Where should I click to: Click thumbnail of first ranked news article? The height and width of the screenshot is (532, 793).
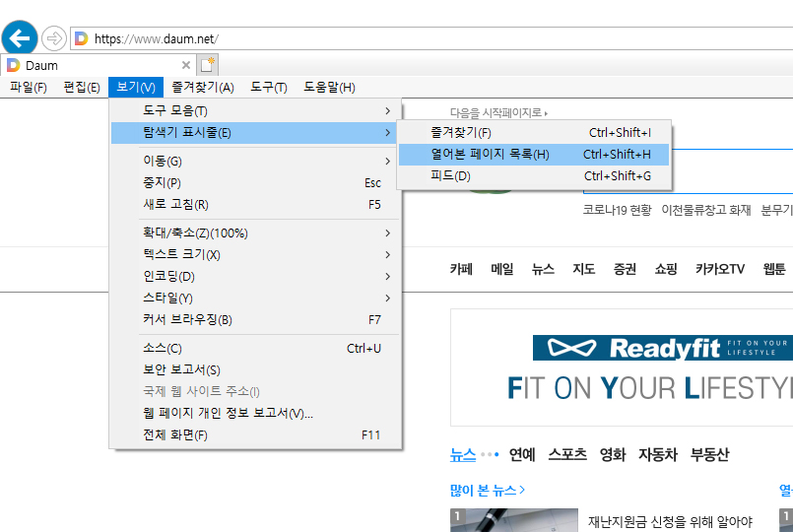tap(514, 520)
